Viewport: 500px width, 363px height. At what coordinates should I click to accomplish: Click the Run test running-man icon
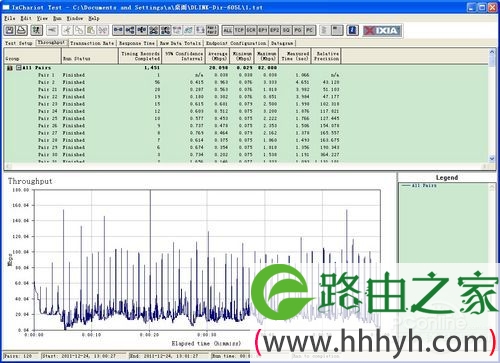[36, 30]
